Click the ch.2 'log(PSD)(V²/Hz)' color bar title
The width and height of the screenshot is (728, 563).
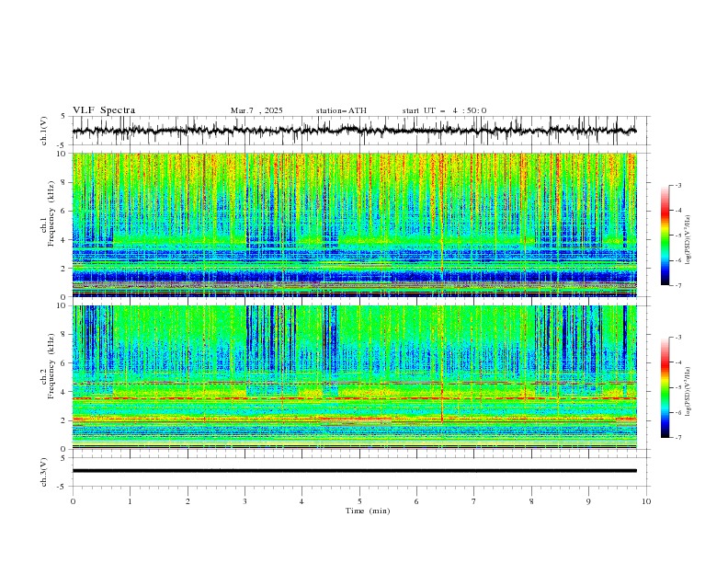(x=688, y=392)
